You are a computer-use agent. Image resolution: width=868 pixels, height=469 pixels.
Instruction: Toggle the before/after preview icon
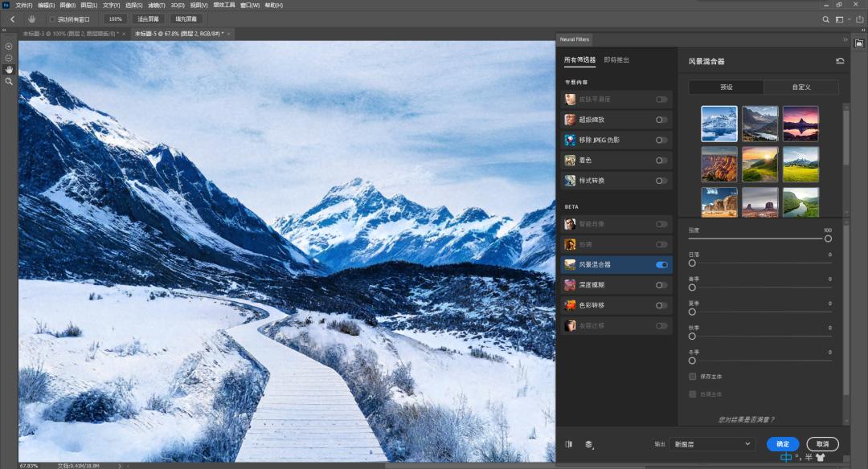(569, 444)
